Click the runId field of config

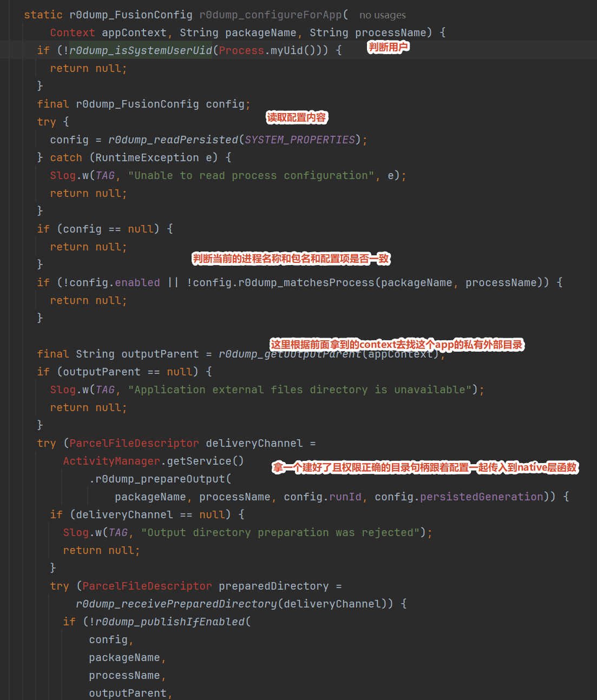[345, 497]
